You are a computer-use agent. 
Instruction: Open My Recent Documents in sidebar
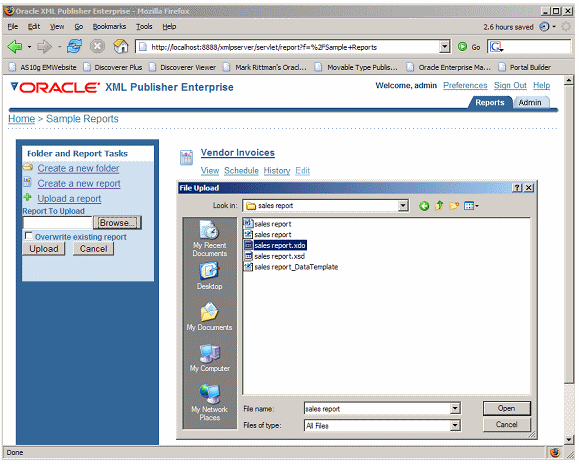[209, 238]
